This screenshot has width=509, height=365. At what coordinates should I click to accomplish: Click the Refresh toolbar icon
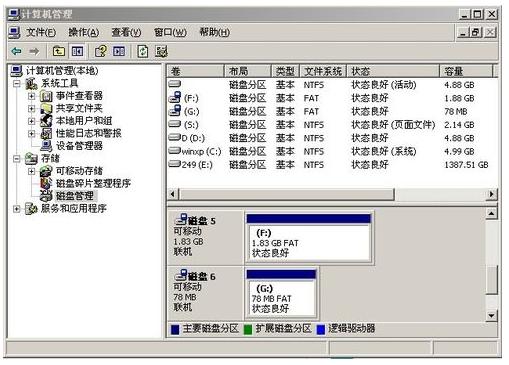[143, 52]
